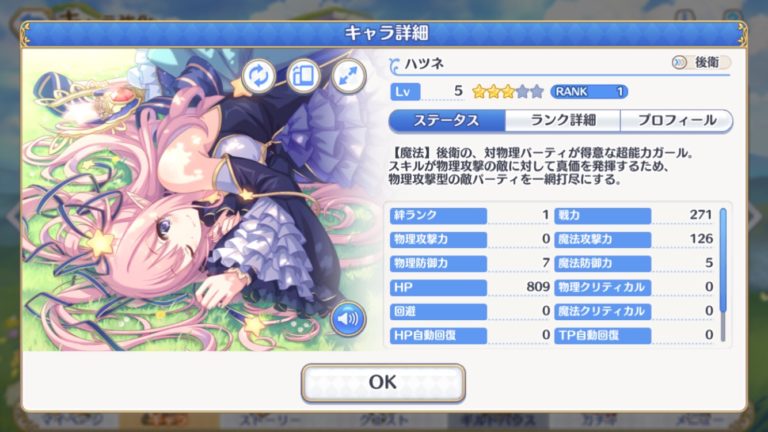768x432 pixels.
Task: Tap the 魔法攻撃力 stat label
Action: click(x=602, y=240)
